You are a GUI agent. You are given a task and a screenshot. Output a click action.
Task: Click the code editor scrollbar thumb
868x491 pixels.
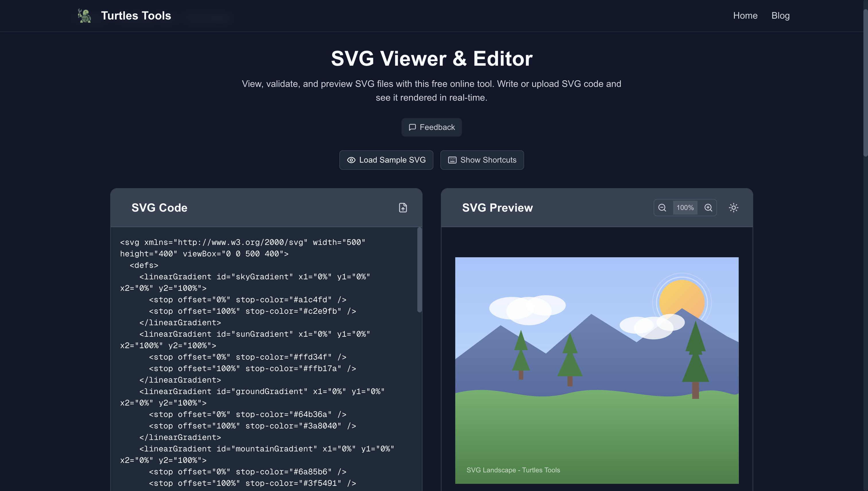coord(419,270)
